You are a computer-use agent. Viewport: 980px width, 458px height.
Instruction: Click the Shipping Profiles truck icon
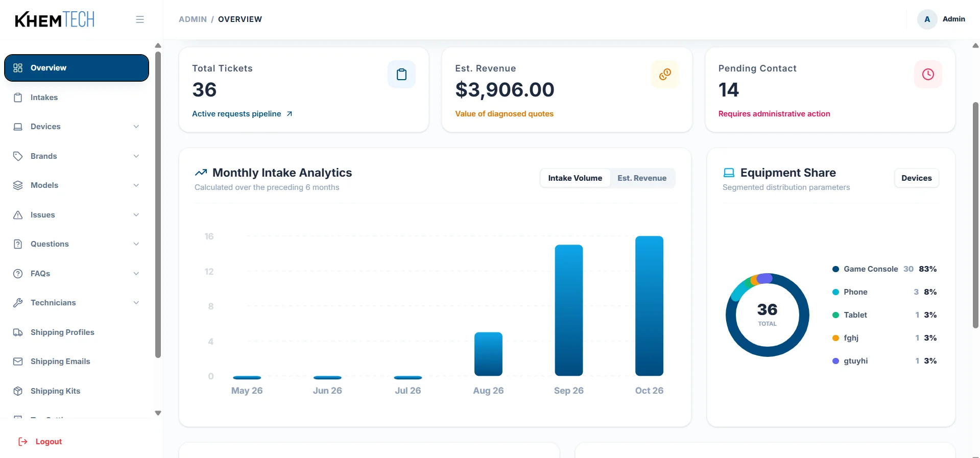pyautogui.click(x=18, y=332)
